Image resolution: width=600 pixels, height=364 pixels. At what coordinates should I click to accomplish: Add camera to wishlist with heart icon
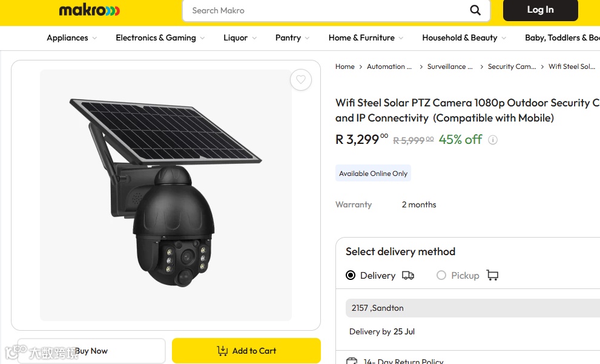click(x=301, y=80)
